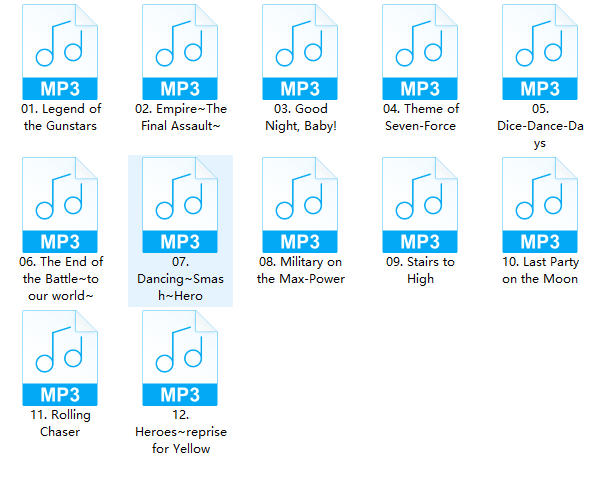Click the label '12. Heroes~reprise for Yellow'

pos(181,432)
